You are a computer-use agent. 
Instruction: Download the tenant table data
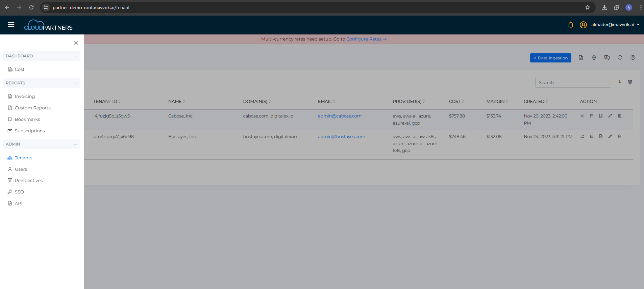(619, 82)
